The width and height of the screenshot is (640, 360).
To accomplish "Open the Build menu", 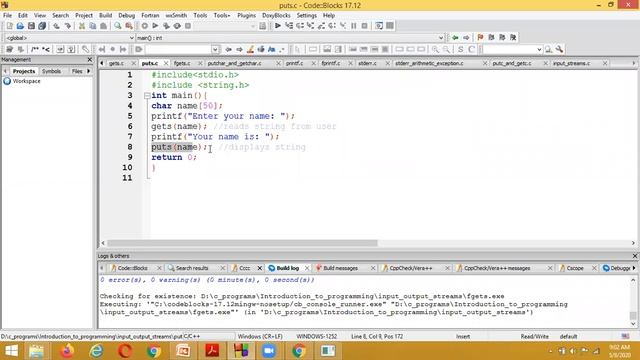I will (x=105, y=16).
